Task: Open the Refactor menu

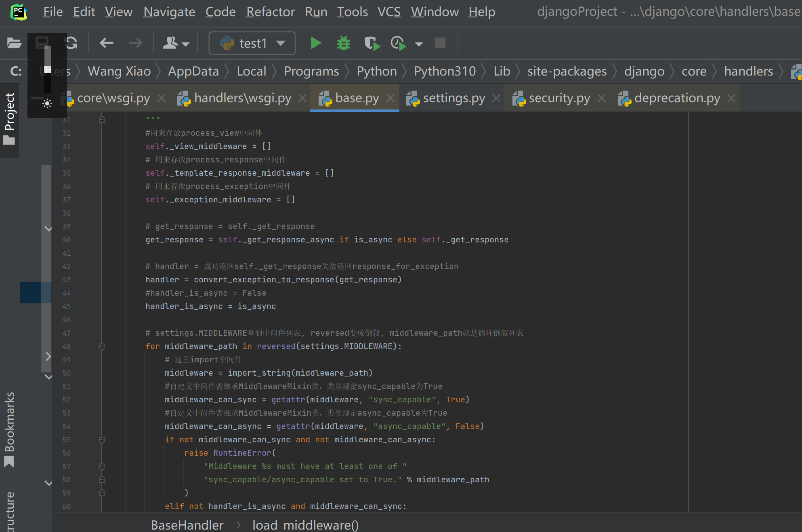Action: click(x=270, y=12)
